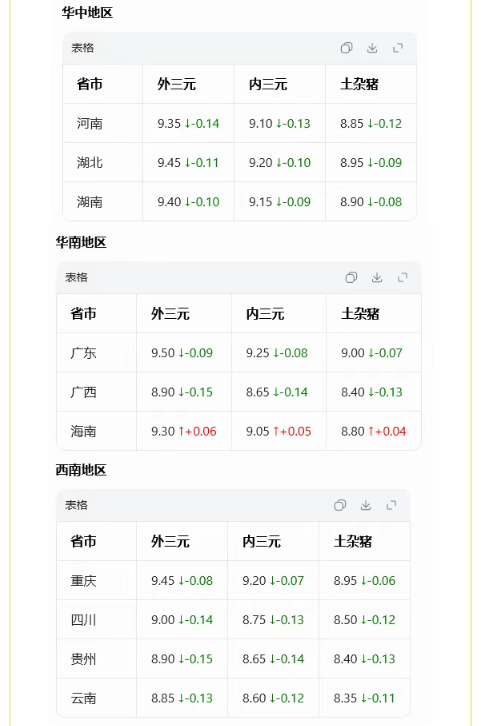Viewport: 481px width, 726px height.
Task: Click the 西南地区 section heading
Action: coord(81,470)
